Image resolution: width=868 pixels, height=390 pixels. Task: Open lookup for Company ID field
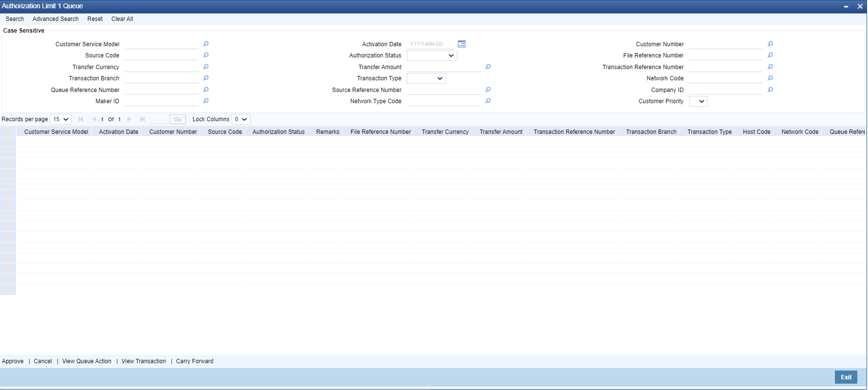pos(770,90)
